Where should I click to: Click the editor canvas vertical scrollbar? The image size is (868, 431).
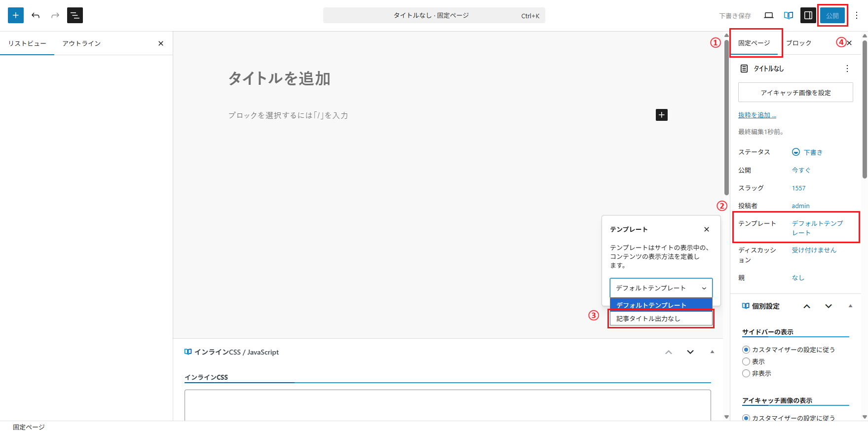coord(726,118)
